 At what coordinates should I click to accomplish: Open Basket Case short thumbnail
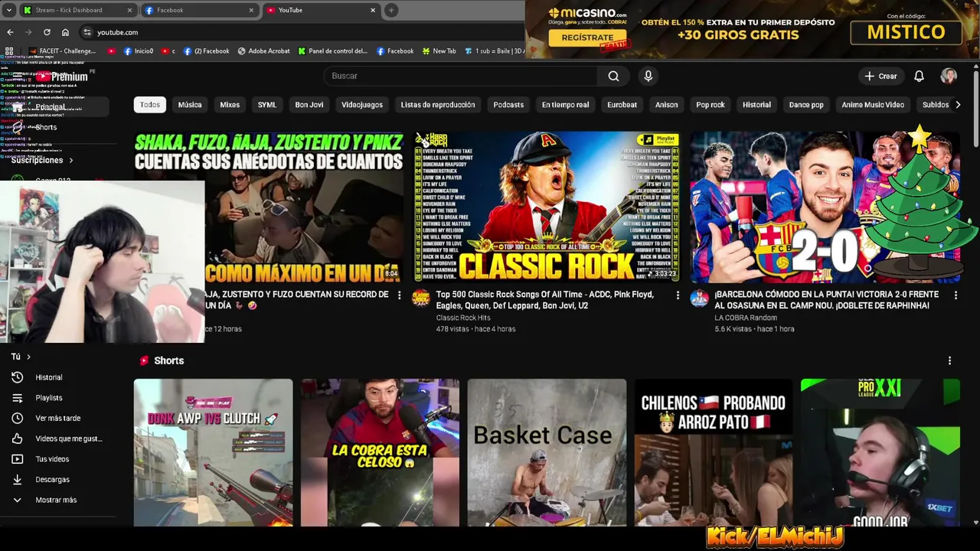coord(547,452)
